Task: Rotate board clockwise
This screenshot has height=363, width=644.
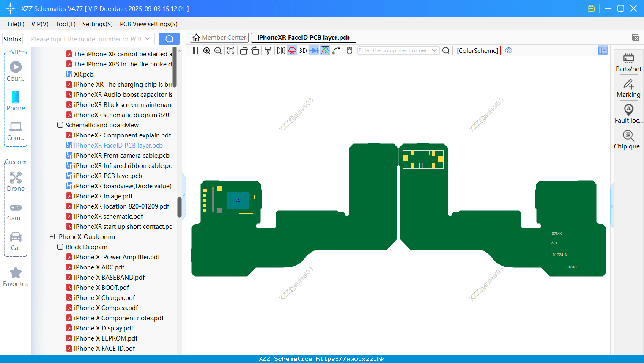Action: (255, 50)
